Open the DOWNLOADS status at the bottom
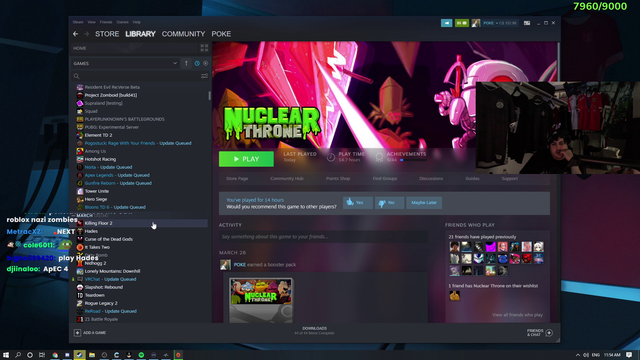The image size is (640, 360). pos(314,331)
